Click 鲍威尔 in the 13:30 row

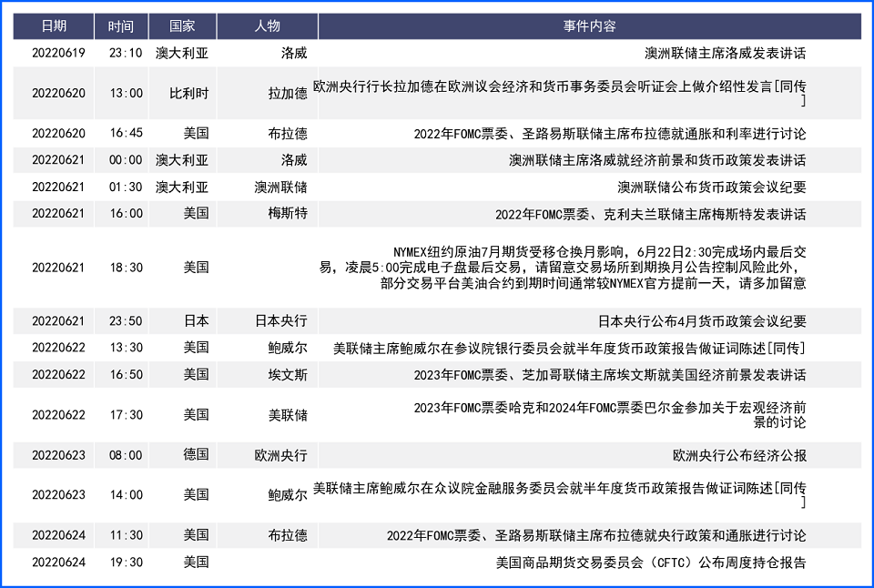click(x=288, y=348)
